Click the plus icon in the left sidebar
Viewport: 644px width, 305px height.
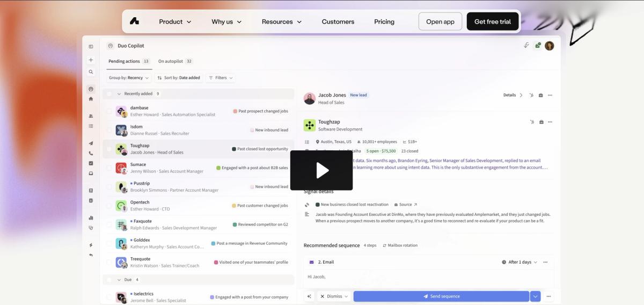tap(91, 60)
